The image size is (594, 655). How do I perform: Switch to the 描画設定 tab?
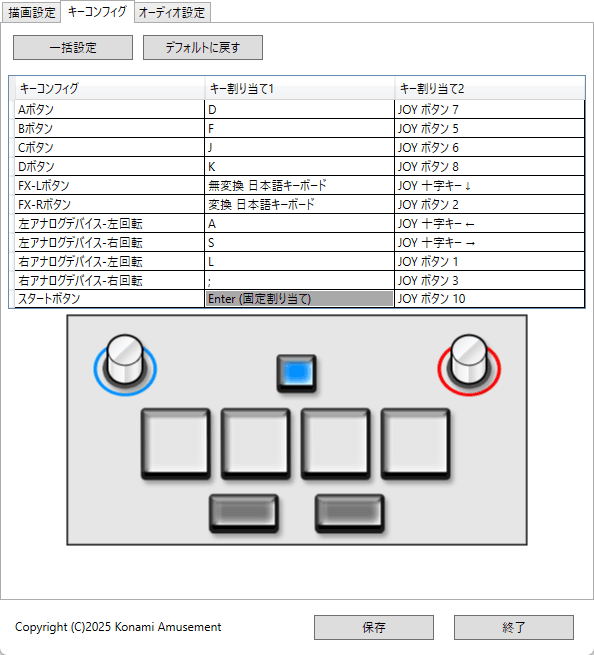[32, 13]
